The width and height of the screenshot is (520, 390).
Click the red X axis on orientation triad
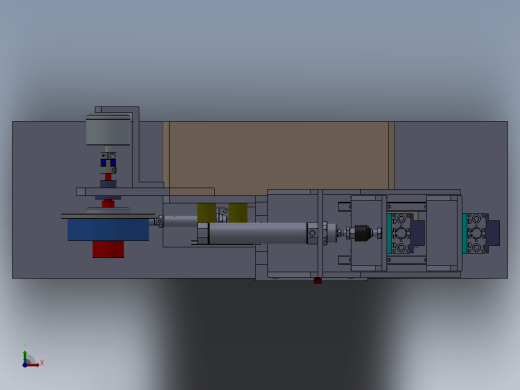33,365
